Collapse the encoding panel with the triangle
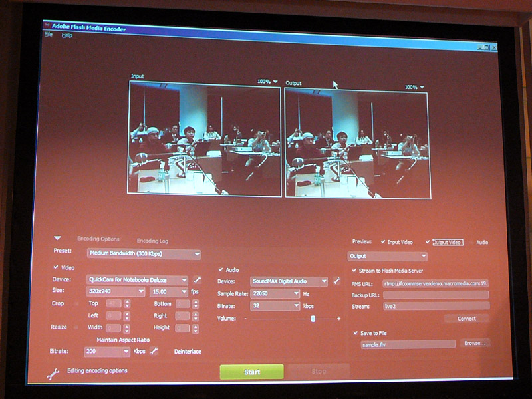Screen dimensions: 532x399 (57, 238)
